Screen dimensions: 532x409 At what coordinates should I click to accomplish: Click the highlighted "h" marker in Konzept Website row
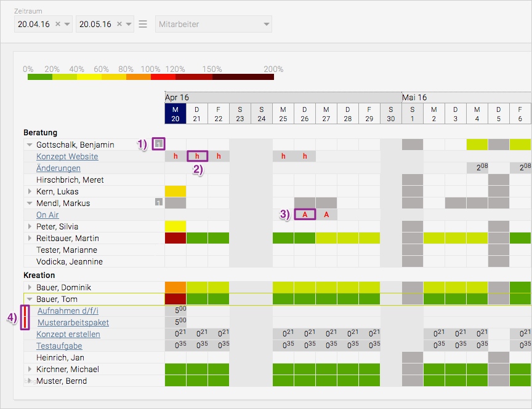pos(196,156)
